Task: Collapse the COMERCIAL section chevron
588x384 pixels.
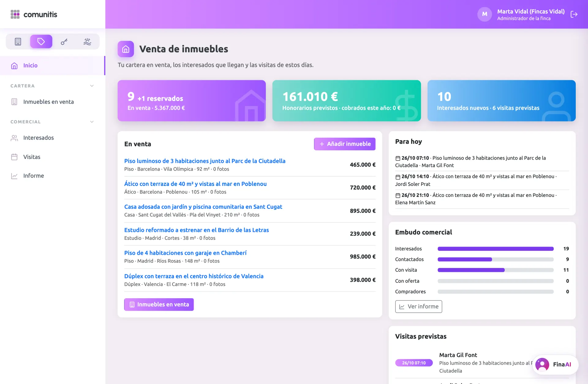Action: pyautogui.click(x=92, y=122)
